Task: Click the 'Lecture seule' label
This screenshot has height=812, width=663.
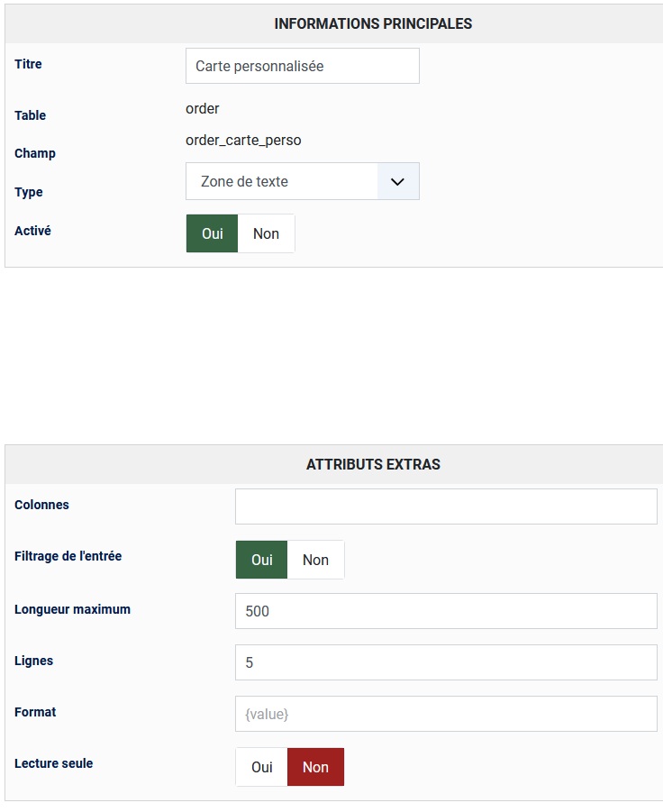Action: point(53,763)
